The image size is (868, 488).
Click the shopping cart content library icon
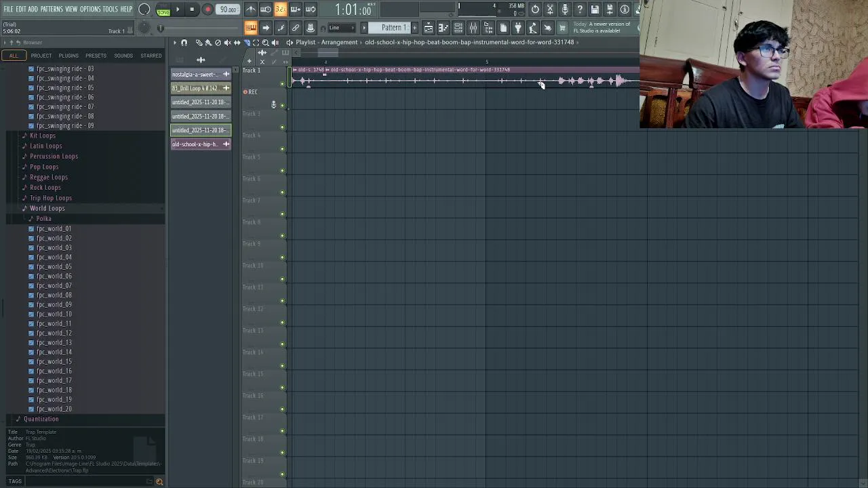(562, 28)
